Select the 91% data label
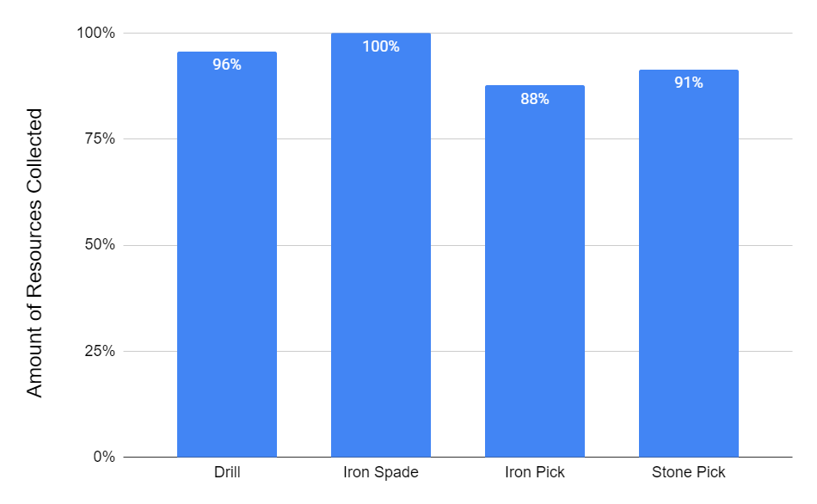Viewport: 817px width, 504px height. coord(688,83)
